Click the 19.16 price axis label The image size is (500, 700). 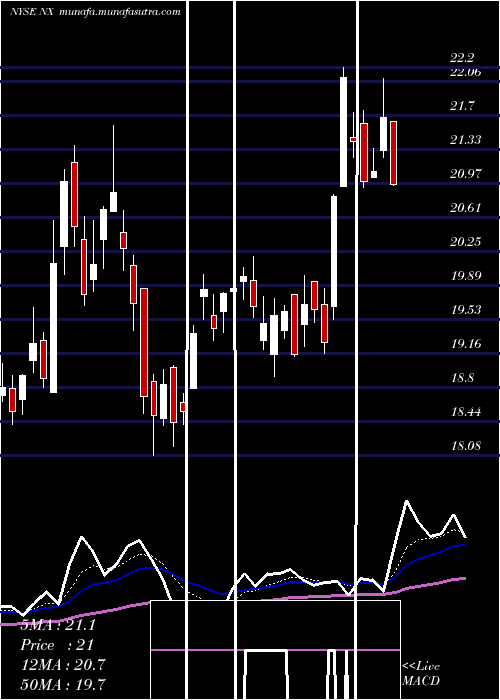[x=466, y=343]
